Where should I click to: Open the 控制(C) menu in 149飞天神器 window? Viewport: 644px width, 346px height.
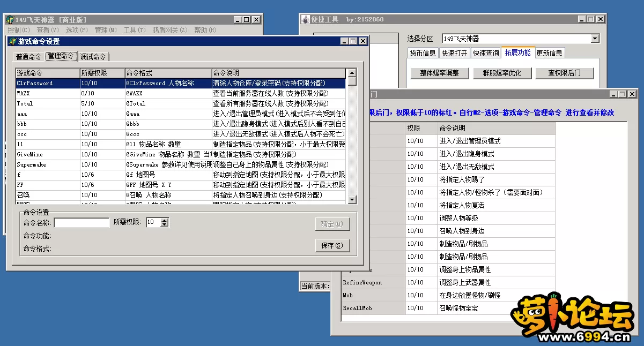[x=19, y=30]
